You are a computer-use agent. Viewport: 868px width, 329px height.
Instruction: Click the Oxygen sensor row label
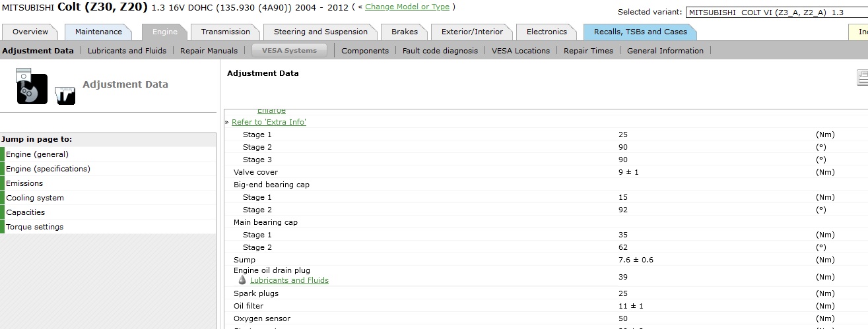click(261, 318)
